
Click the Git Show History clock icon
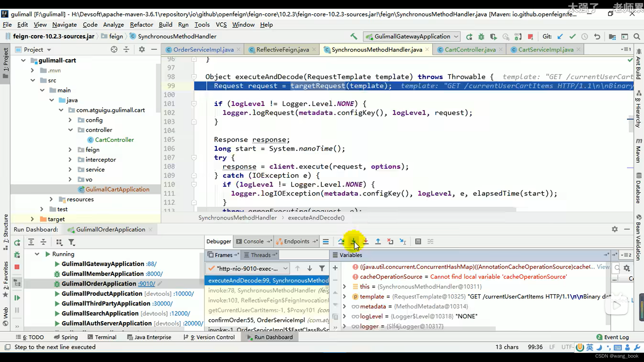pyautogui.click(x=585, y=37)
